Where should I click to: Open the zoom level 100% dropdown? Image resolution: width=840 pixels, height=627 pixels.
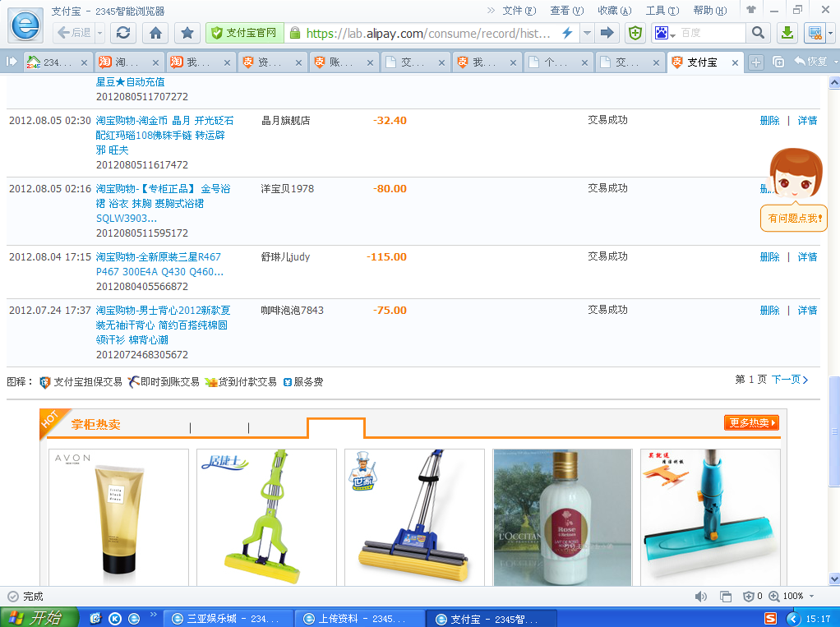point(811,597)
